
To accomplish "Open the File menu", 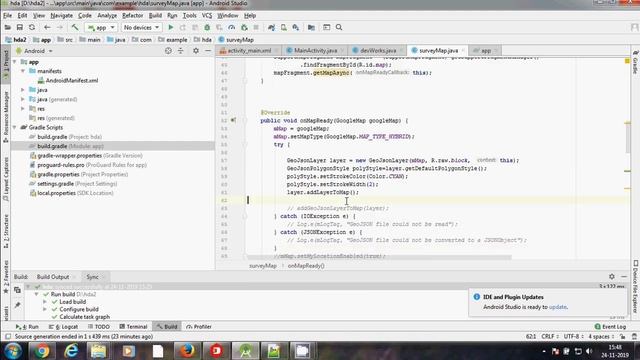I will (7, 16).
